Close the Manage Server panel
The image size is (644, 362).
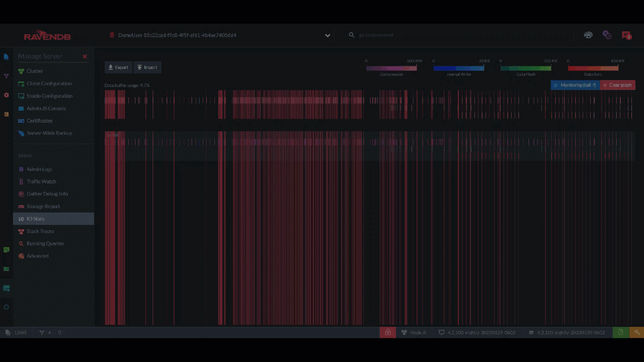point(85,57)
